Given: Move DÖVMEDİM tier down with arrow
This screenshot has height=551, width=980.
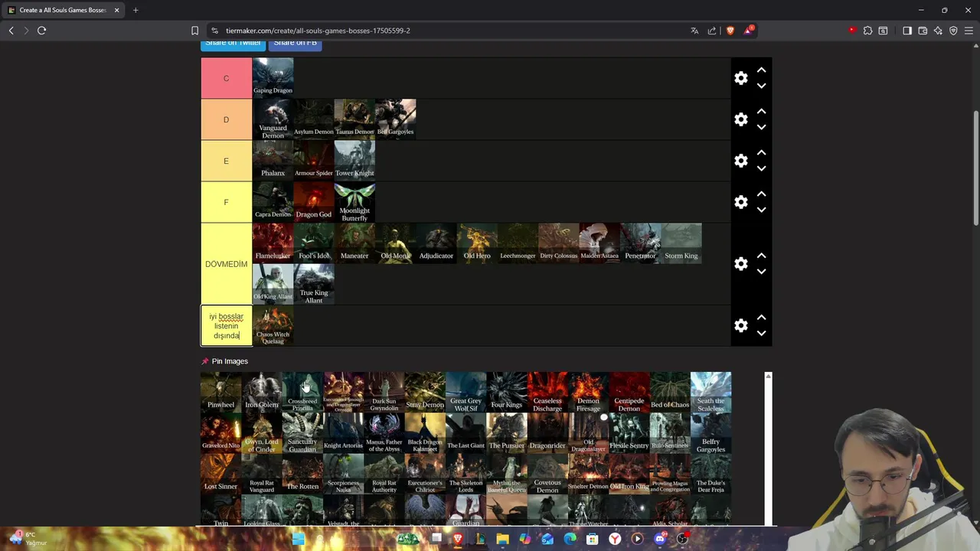Looking at the screenshot, I should coord(761,272).
